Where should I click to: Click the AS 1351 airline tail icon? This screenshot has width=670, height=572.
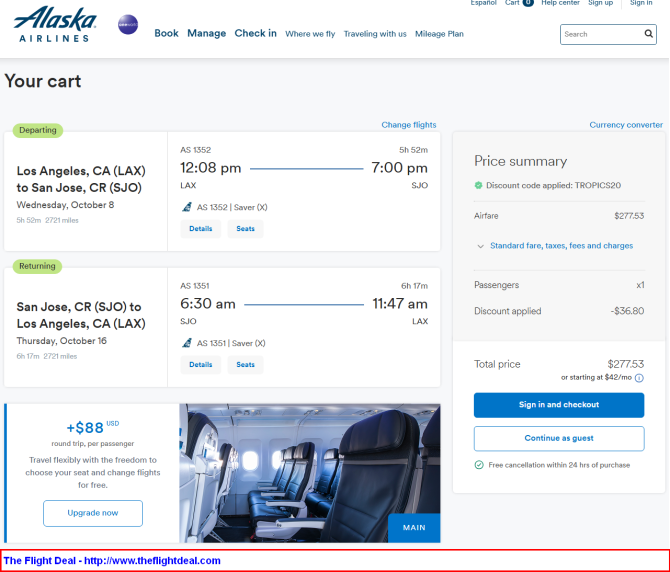click(x=187, y=343)
